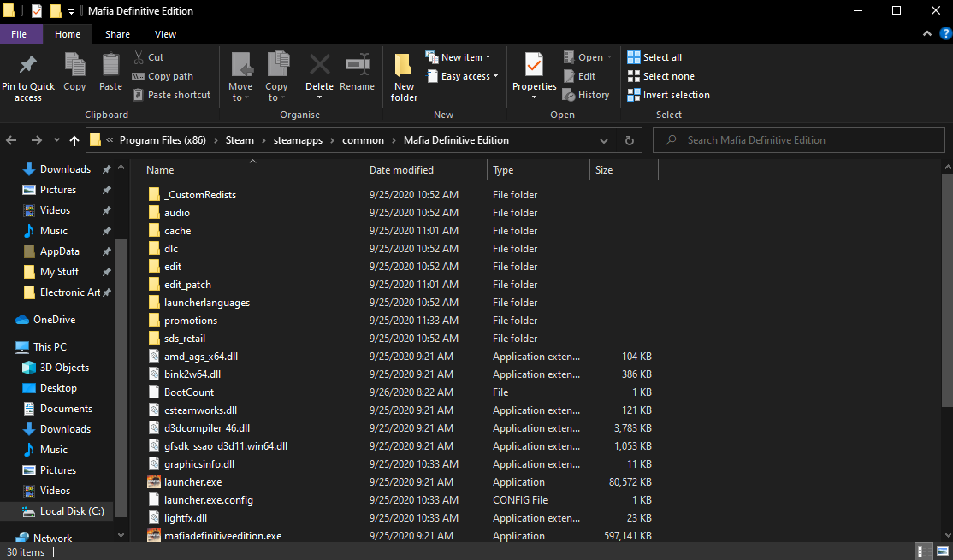Refresh the current folder view
The image size is (953, 560).
(630, 140)
